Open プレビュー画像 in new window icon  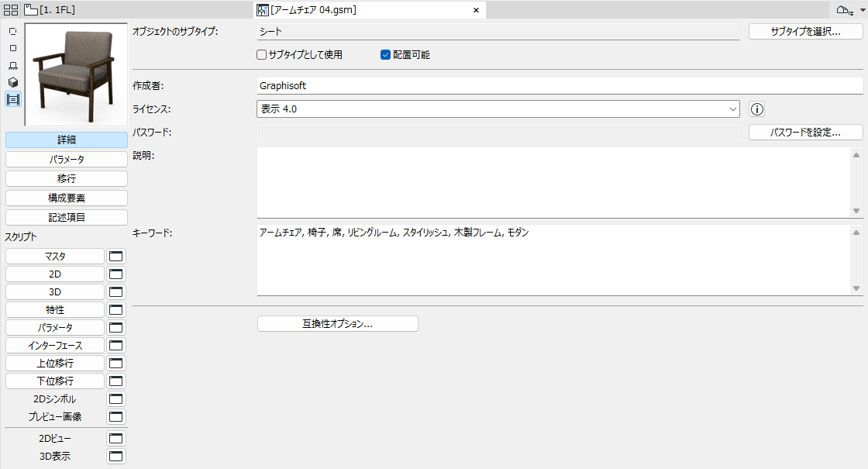115,416
